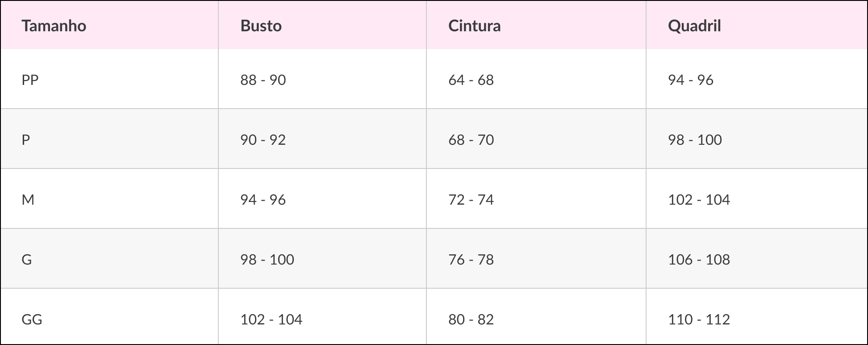Screen dimensions: 868x345
Task: Click Quadril value 106 - 108
Action: pyautogui.click(x=699, y=260)
